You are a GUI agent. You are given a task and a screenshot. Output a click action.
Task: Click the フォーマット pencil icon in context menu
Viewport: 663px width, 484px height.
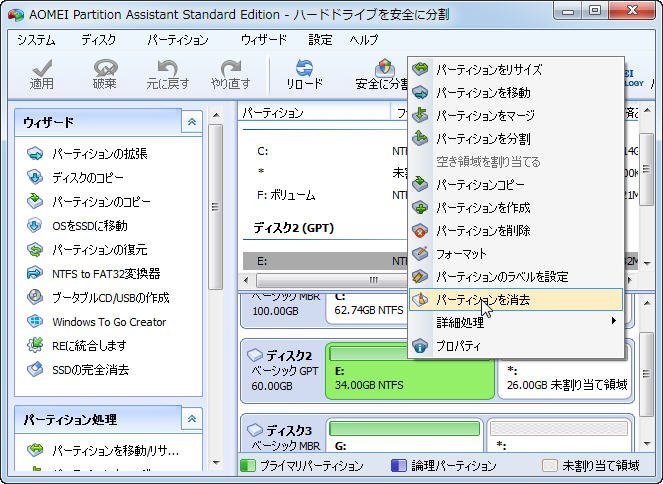(x=420, y=253)
